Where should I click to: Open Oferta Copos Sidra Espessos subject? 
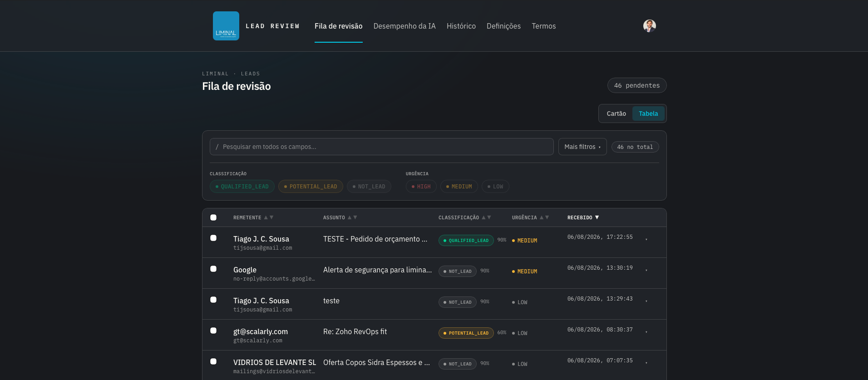click(x=377, y=362)
